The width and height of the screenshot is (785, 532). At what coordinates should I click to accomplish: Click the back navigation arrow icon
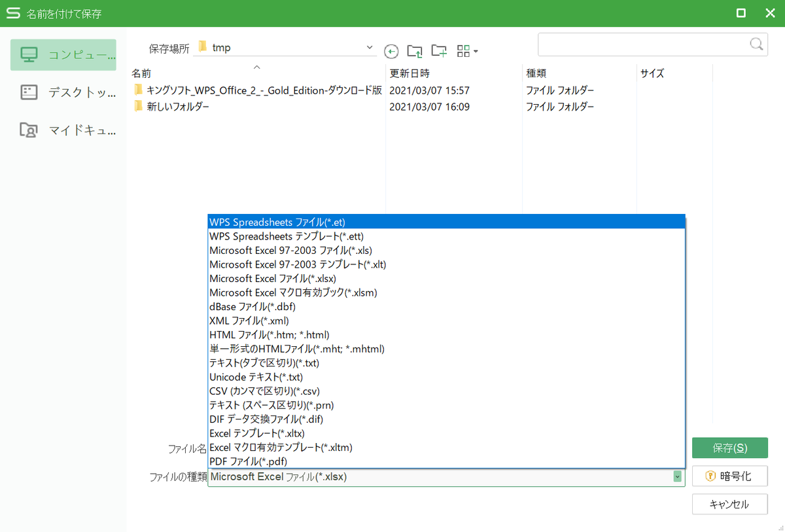391,50
